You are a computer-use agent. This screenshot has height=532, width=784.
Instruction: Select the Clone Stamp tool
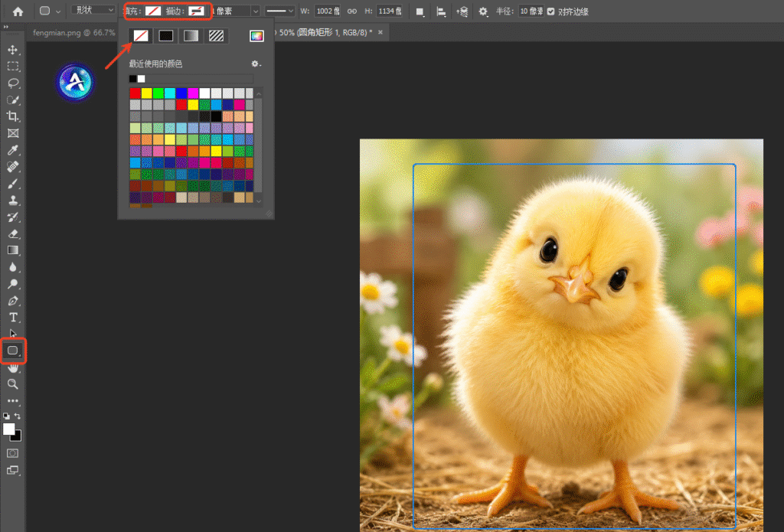13,200
